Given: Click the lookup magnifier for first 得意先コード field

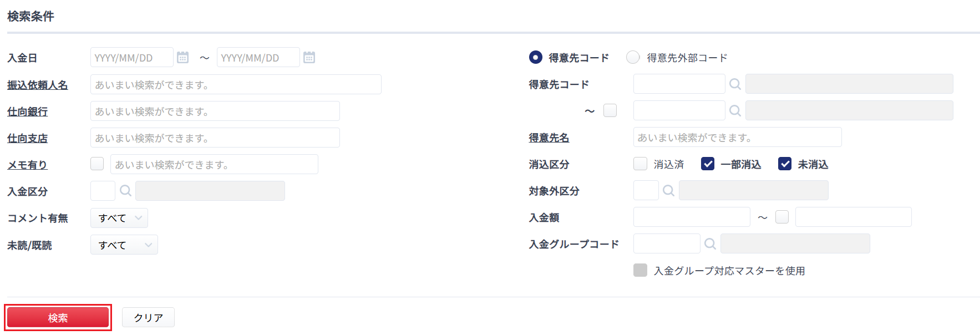Looking at the screenshot, I should click(735, 84).
